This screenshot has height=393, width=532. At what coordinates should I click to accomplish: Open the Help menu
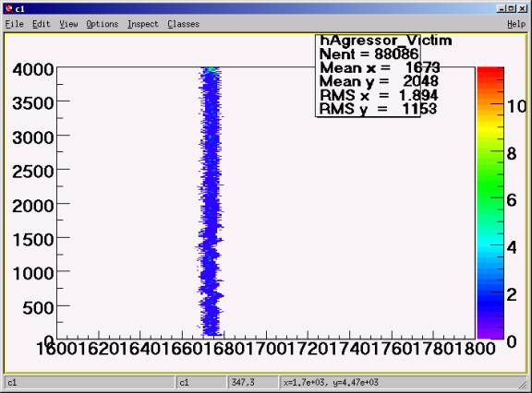[516, 24]
